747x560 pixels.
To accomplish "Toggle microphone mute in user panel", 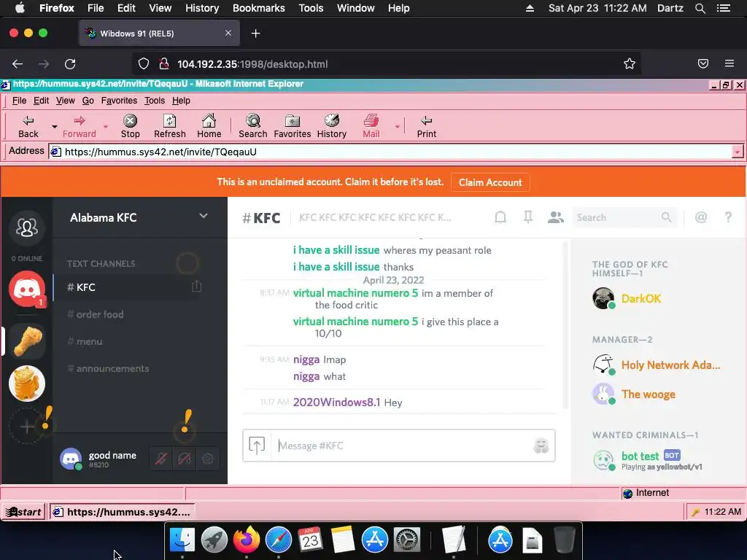I will (161, 459).
